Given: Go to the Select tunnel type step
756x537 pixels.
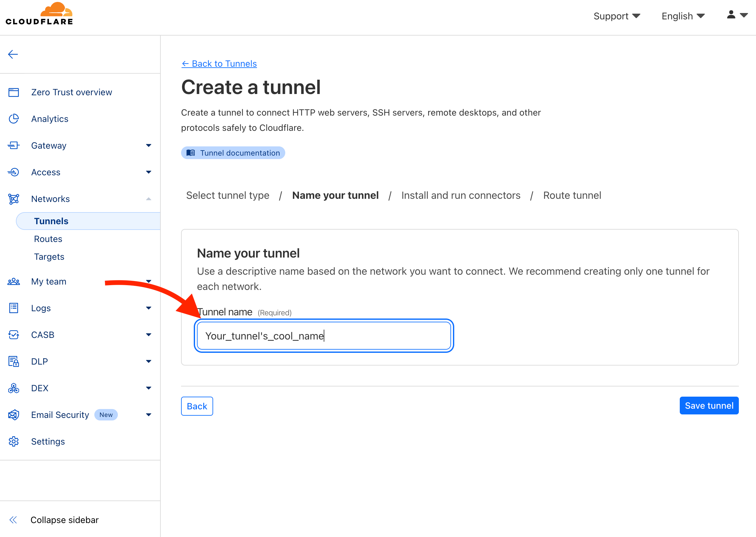Looking at the screenshot, I should point(227,195).
